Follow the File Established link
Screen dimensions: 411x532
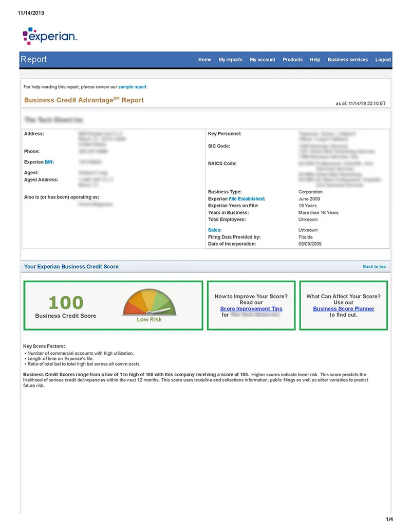pyautogui.click(x=247, y=199)
